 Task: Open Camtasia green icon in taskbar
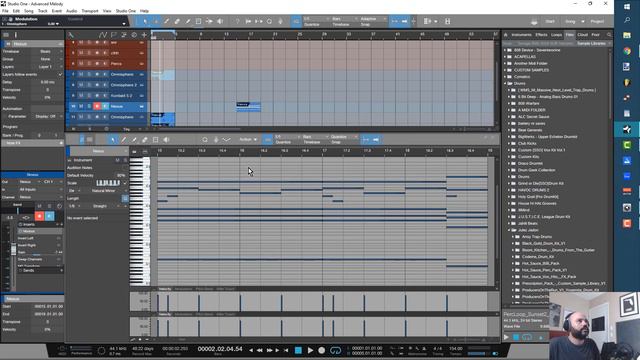tap(627, 145)
